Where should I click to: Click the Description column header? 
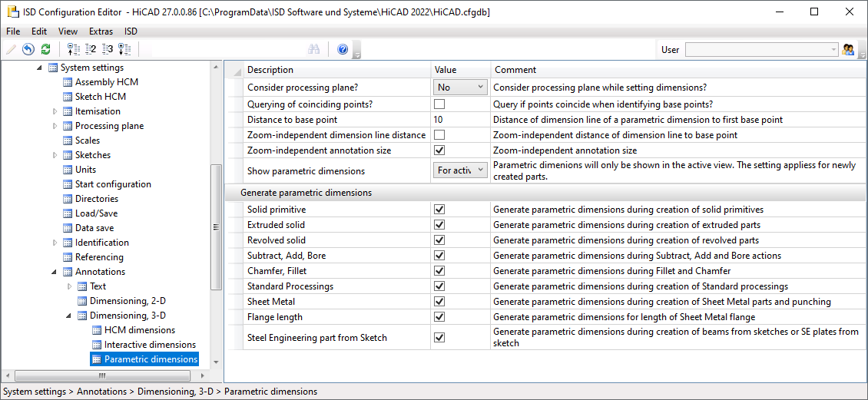tap(270, 70)
